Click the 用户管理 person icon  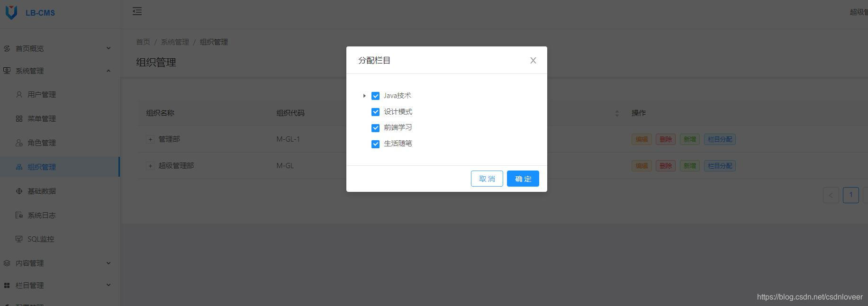[19, 94]
